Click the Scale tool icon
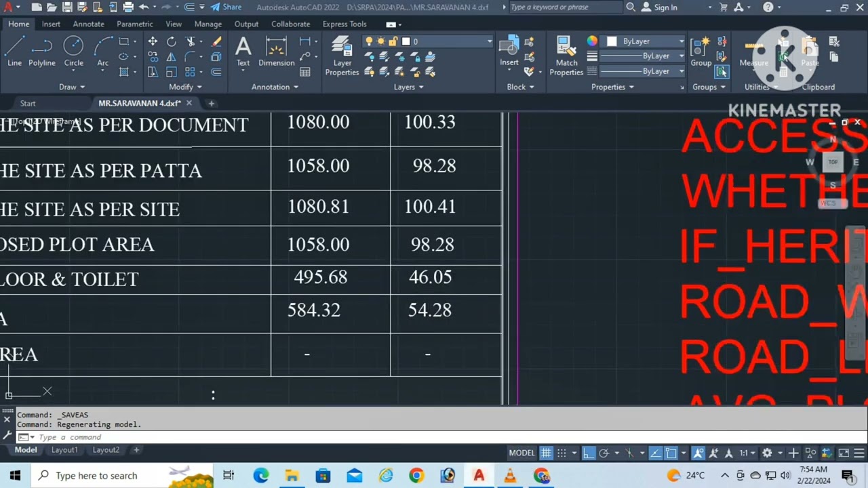868x488 pixels. tap(172, 72)
